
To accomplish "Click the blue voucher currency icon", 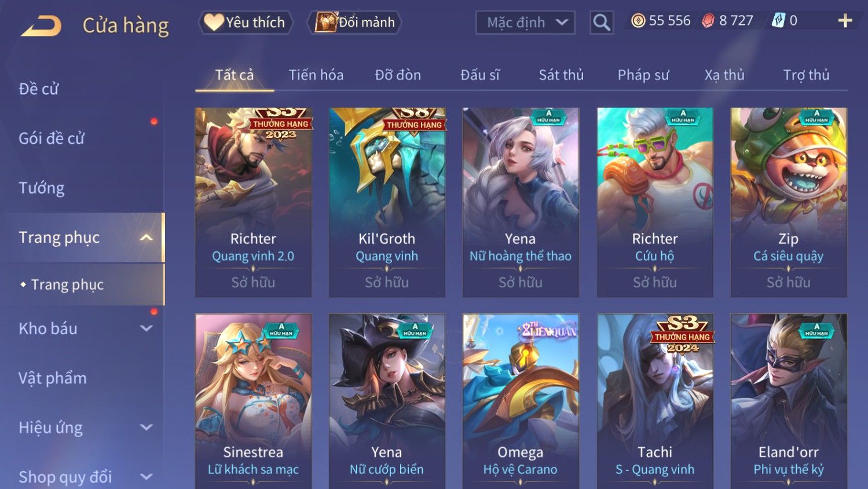I will [778, 21].
